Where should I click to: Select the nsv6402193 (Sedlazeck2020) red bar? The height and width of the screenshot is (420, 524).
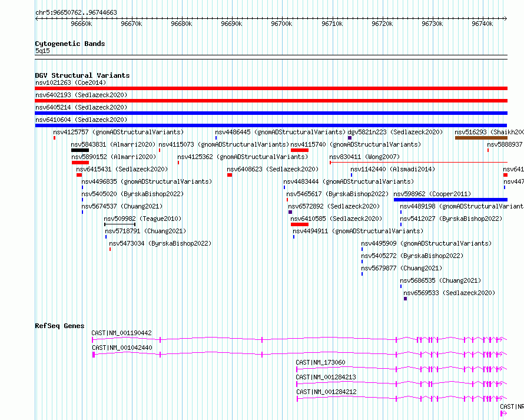pos(271,101)
